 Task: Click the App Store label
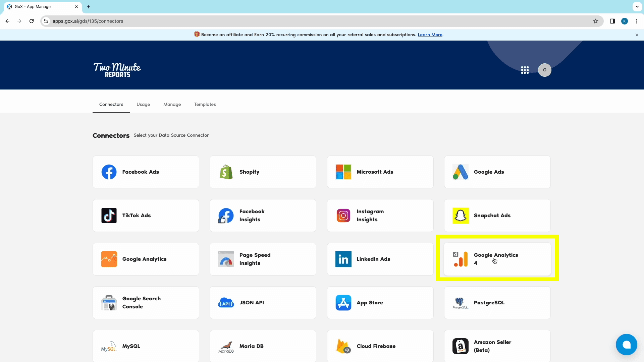pyautogui.click(x=370, y=303)
